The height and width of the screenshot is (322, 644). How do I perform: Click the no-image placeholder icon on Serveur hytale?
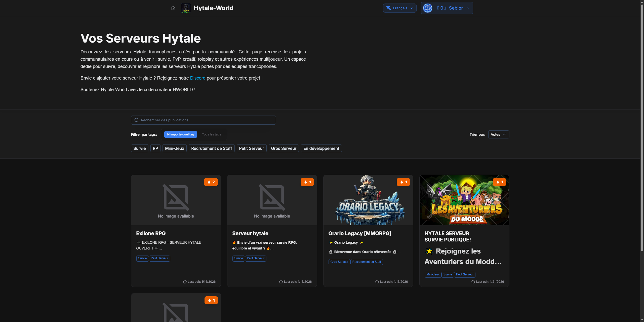pos(272,197)
